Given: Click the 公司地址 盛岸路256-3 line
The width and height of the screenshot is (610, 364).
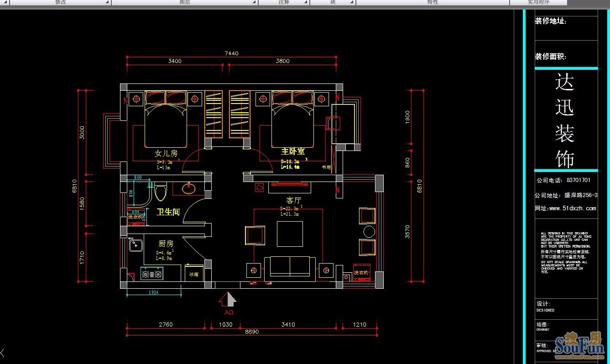Looking at the screenshot, I should (x=566, y=195).
